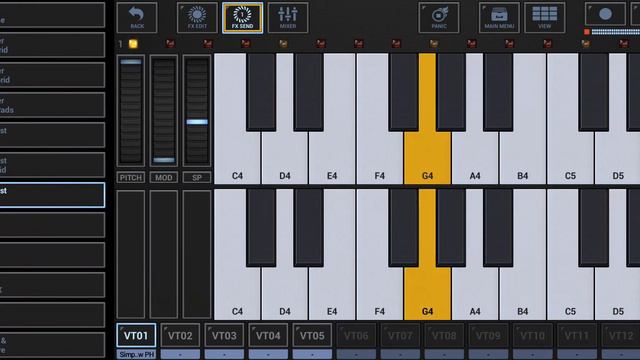Image resolution: width=640 pixels, height=360 pixels.
Task: Click the SP slider strip
Action: click(197, 111)
